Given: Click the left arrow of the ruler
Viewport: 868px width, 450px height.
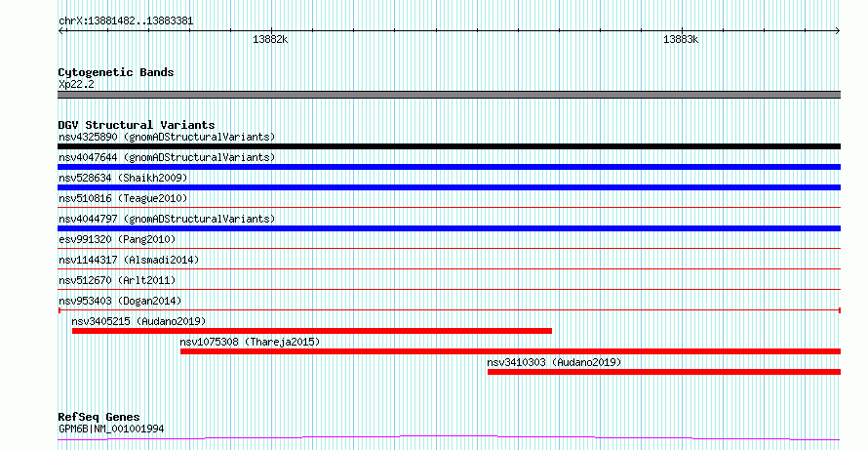Looking at the screenshot, I should pyautogui.click(x=60, y=31).
